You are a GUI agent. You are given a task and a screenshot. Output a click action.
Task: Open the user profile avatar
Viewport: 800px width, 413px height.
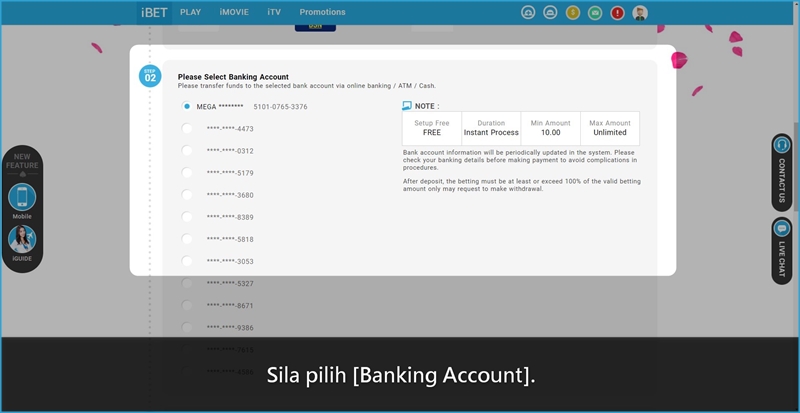[x=640, y=13]
